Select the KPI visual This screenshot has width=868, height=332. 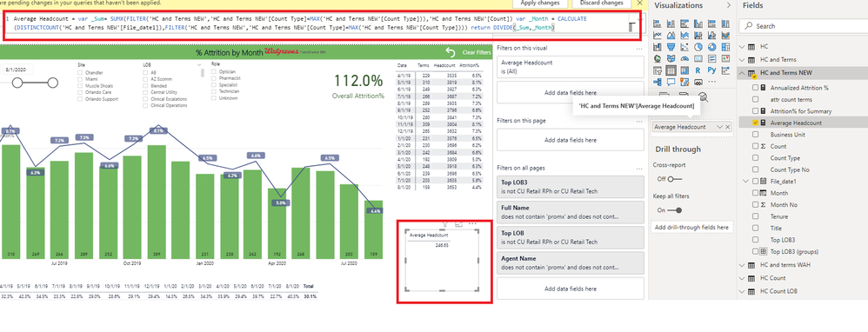pyautogui.click(x=725, y=58)
